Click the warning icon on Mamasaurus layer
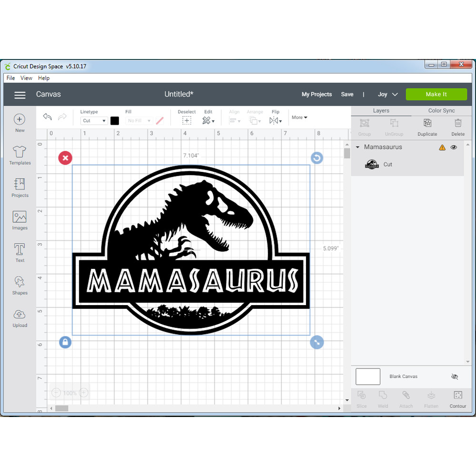 [442, 147]
